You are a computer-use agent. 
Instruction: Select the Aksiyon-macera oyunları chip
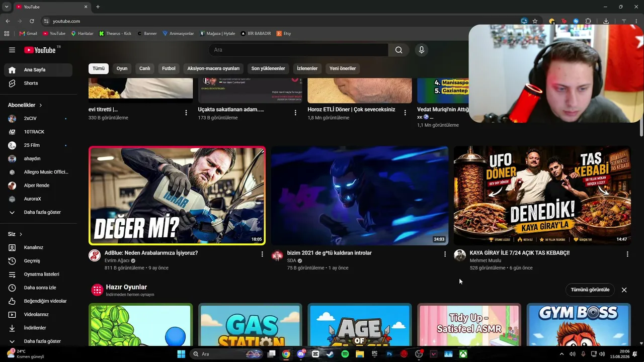pos(213,68)
